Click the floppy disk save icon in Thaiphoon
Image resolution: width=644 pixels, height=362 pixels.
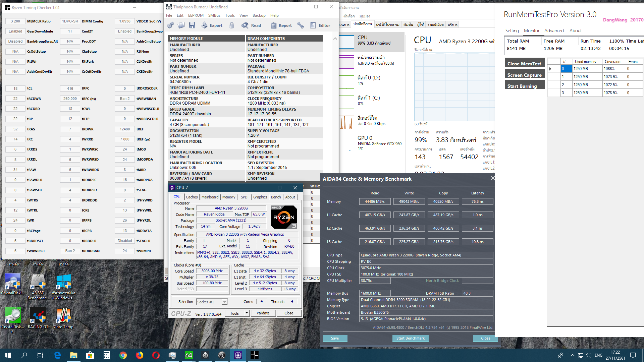(192, 25)
